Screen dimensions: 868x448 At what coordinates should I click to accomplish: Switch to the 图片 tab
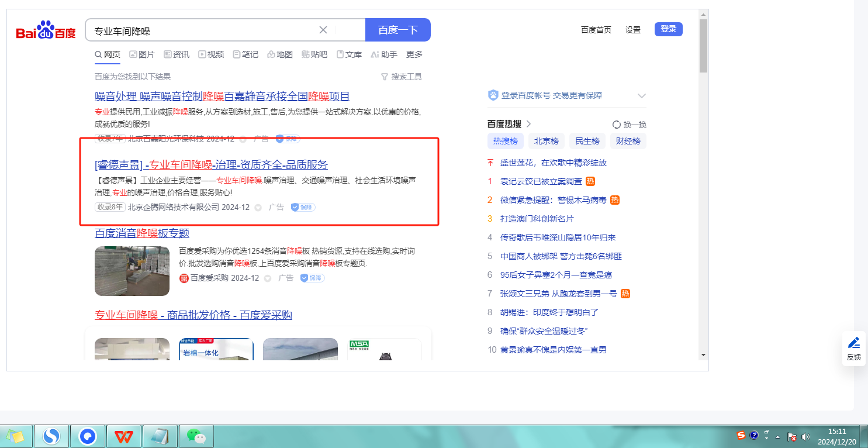pyautogui.click(x=142, y=54)
